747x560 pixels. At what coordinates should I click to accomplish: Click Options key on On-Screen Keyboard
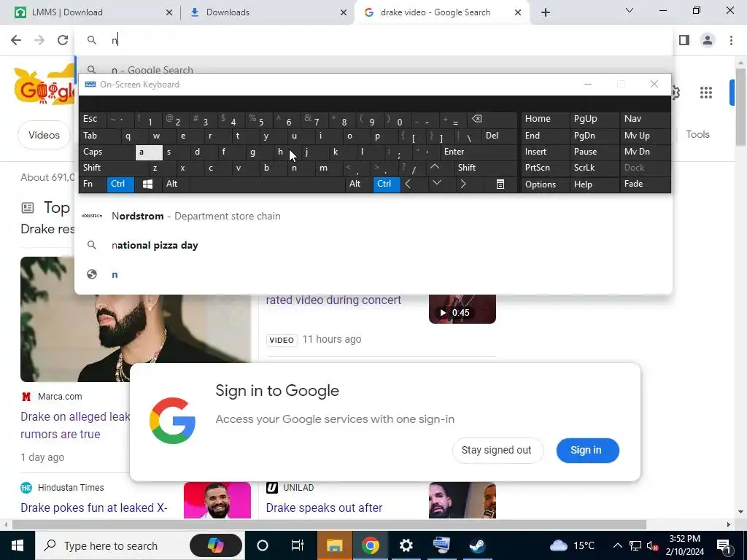click(545, 184)
